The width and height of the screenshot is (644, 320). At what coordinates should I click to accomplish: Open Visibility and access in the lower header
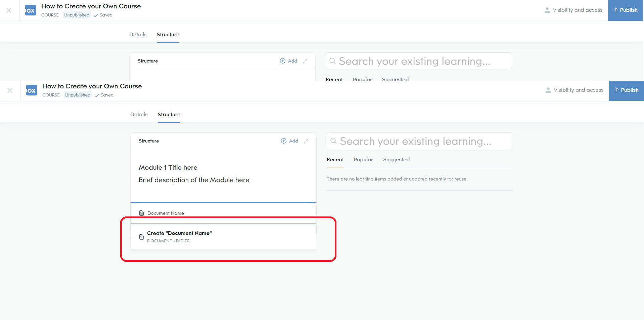[x=574, y=90]
